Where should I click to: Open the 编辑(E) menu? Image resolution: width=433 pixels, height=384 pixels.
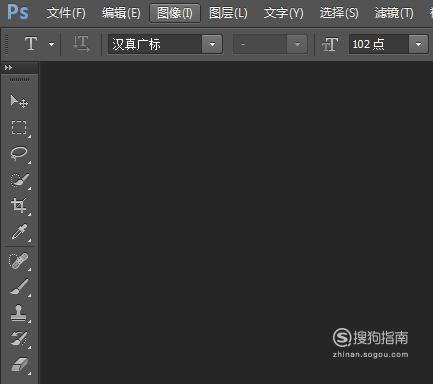coord(121,13)
